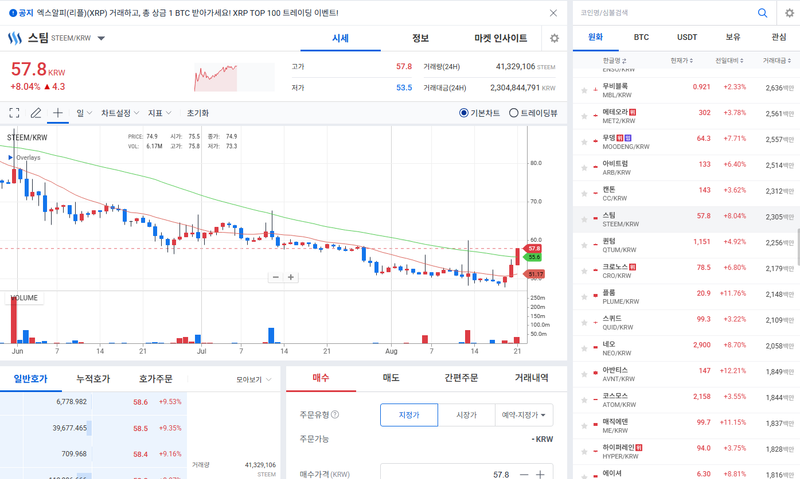Sort list by 거래대금 column
Viewport: 800px width, 479px height.
click(778, 61)
